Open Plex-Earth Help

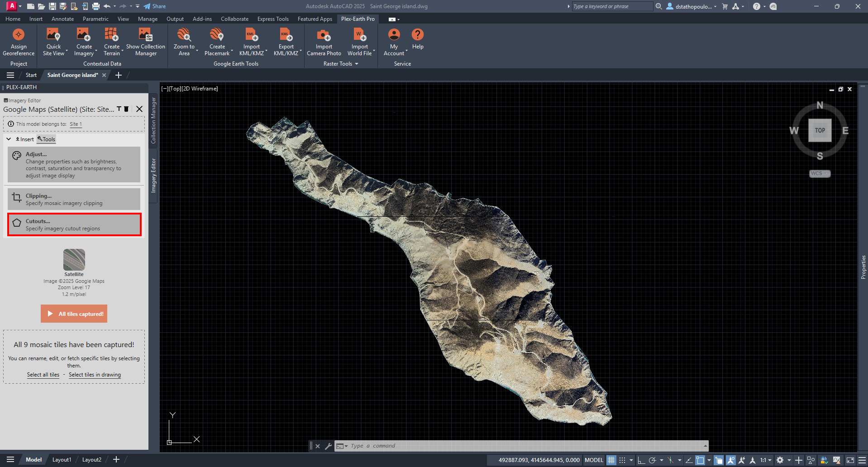(418, 39)
